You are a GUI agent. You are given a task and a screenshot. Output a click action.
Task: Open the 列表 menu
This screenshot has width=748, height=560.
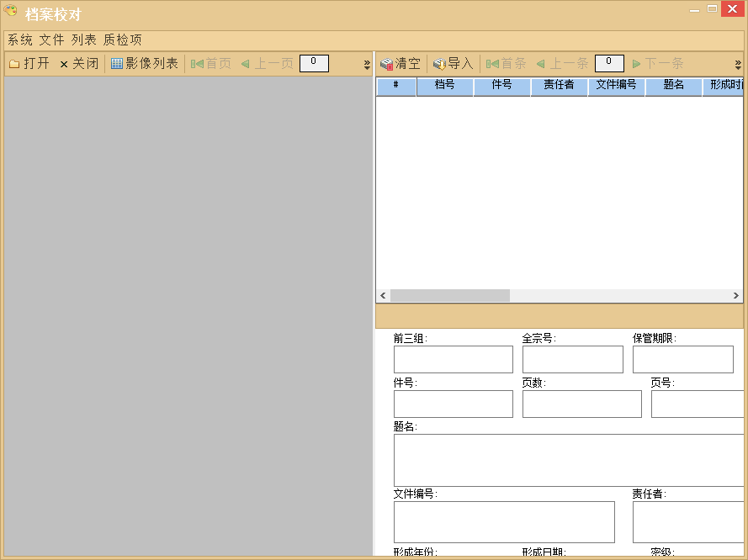click(x=84, y=40)
